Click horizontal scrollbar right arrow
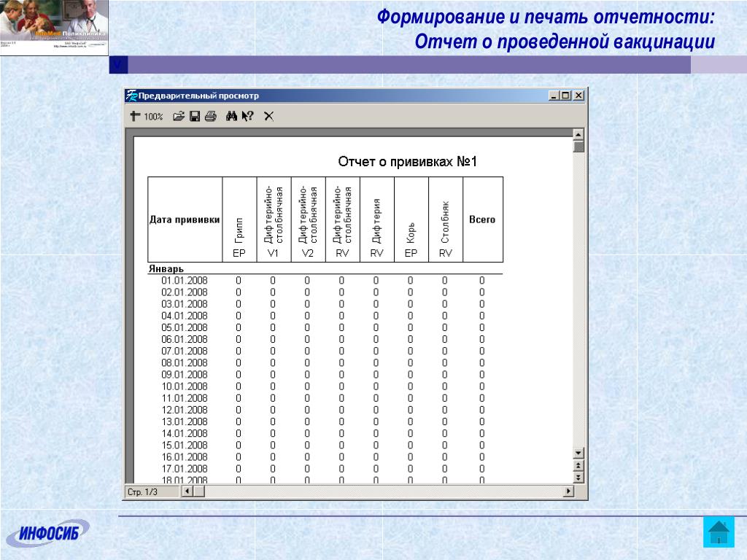Viewport: 747px width, 560px height. click(x=568, y=491)
